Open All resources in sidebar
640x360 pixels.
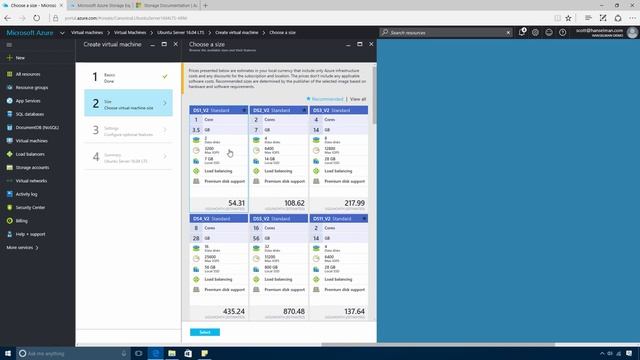[x=28, y=74]
